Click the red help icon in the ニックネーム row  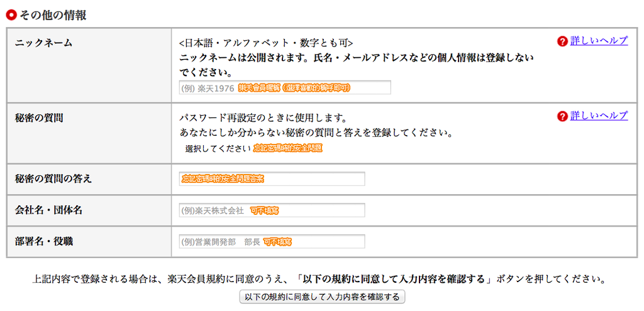(x=562, y=41)
